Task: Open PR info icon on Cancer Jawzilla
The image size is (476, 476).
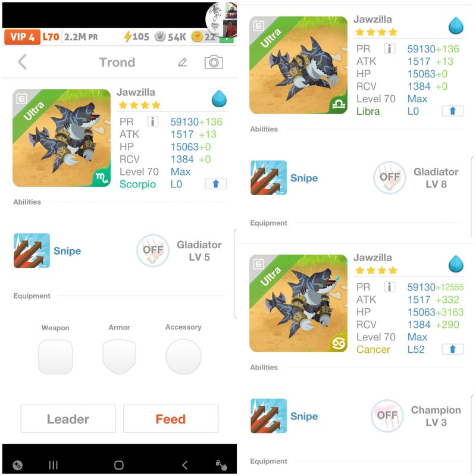Action: click(x=390, y=287)
